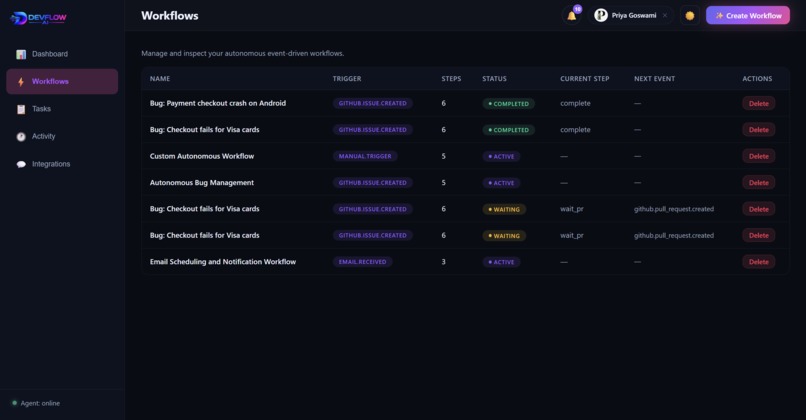Image resolution: width=806 pixels, height=420 pixels.
Task: Open the Activity section label
Action: pyautogui.click(x=43, y=136)
